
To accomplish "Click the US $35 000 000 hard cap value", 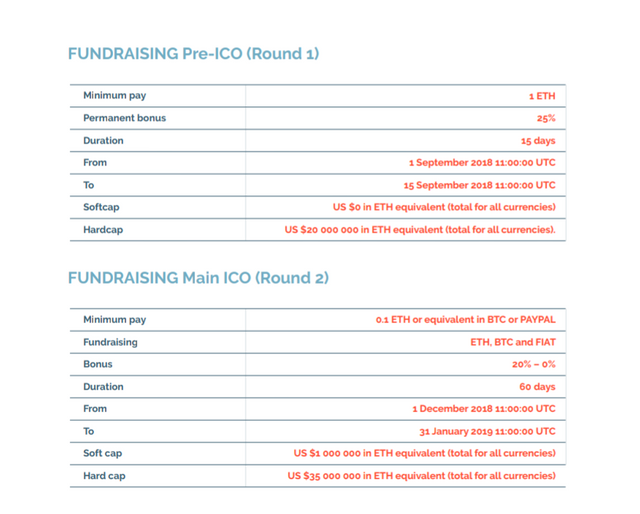I will 421,476.
